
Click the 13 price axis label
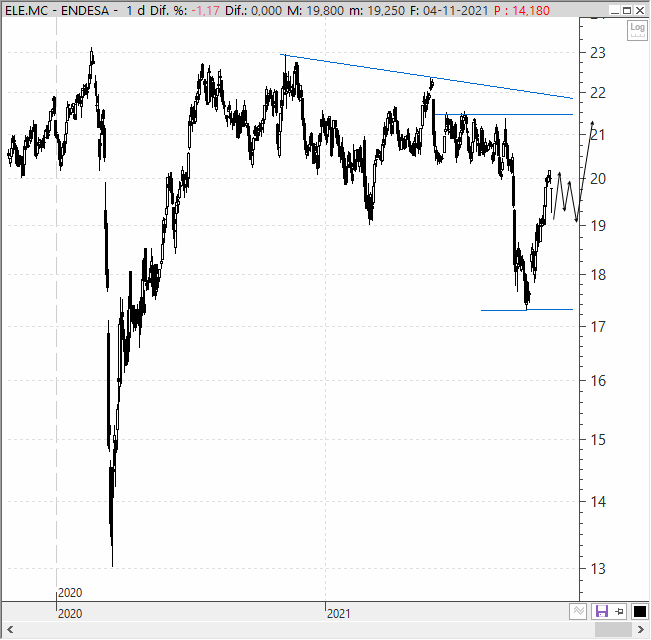pyautogui.click(x=598, y=569)
